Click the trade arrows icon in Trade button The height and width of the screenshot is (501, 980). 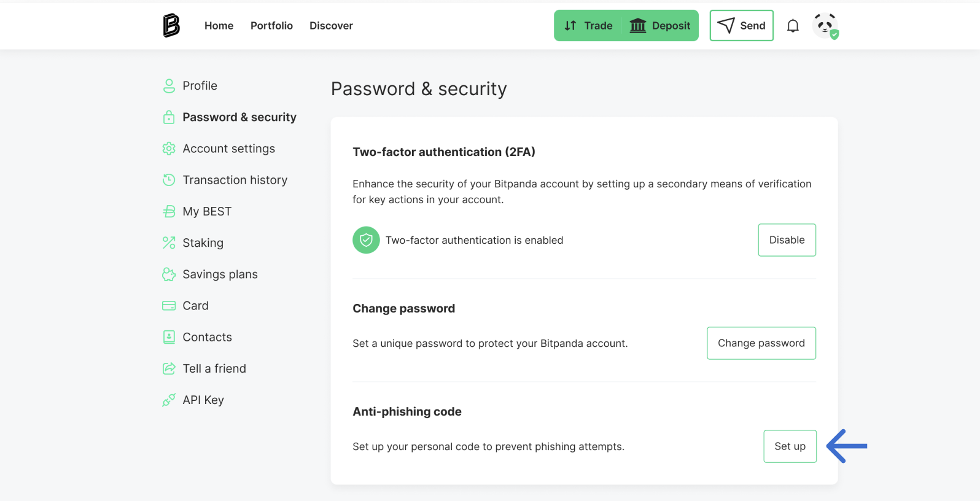570,25
